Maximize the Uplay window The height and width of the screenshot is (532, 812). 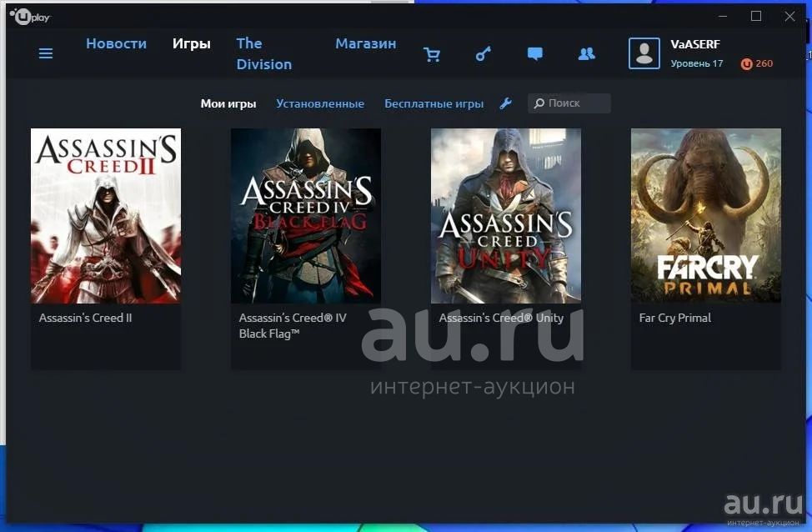(x=756, y=17)
